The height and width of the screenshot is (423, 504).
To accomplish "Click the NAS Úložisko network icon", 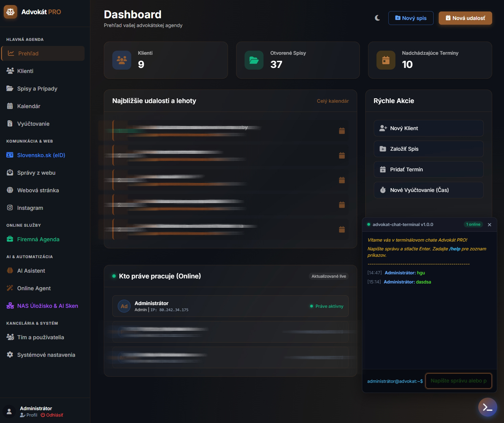I will [10, 306].
